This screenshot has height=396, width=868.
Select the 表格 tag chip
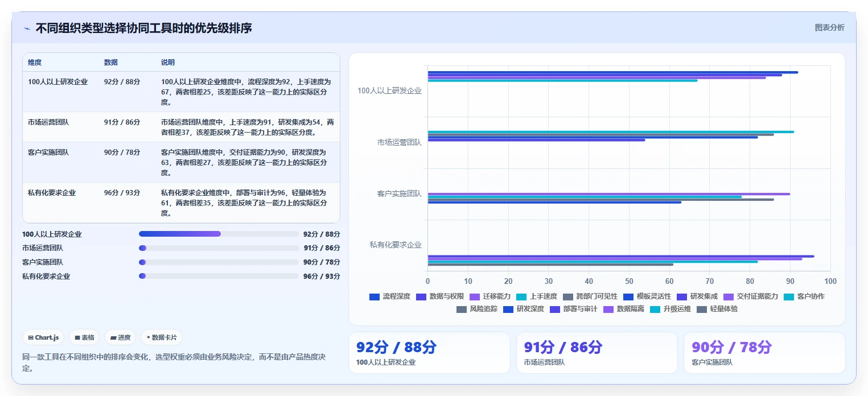pyautogui.click(x=84, y=337)
